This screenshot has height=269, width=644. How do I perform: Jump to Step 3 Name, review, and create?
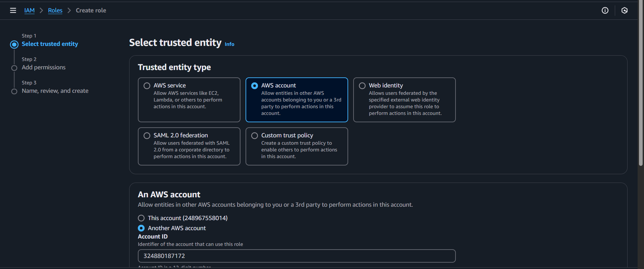pos(55,91)
